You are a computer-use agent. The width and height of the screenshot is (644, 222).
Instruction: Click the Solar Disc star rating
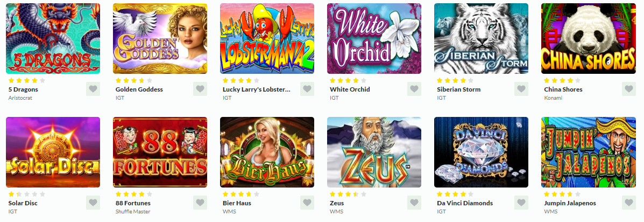27,194
